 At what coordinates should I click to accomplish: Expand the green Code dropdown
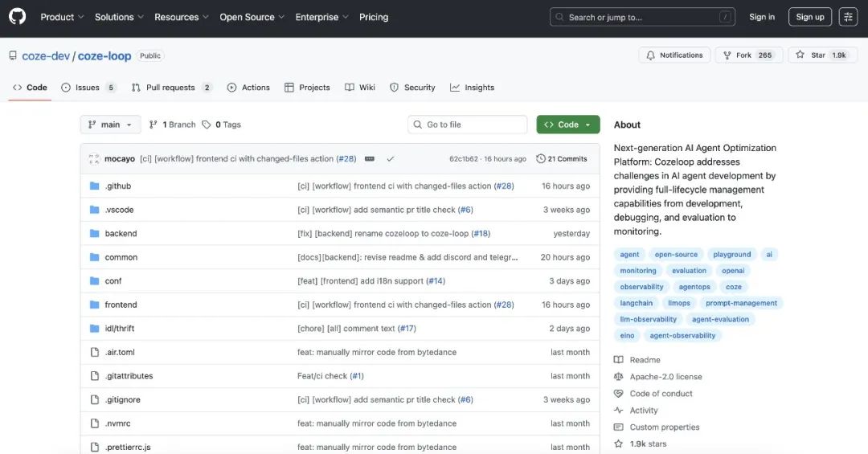coord(567,125)
